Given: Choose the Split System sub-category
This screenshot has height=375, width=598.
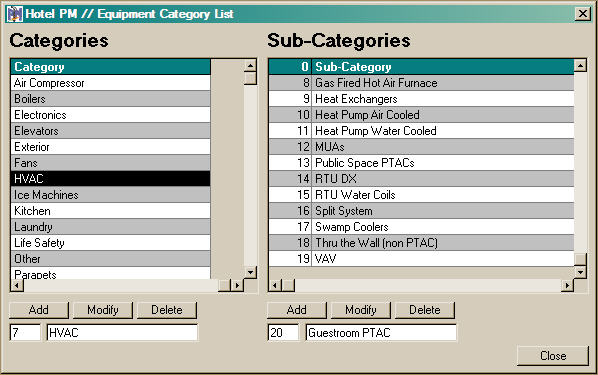Looking at the screenshot, I should pyautogui.click(x=421, y=211).
